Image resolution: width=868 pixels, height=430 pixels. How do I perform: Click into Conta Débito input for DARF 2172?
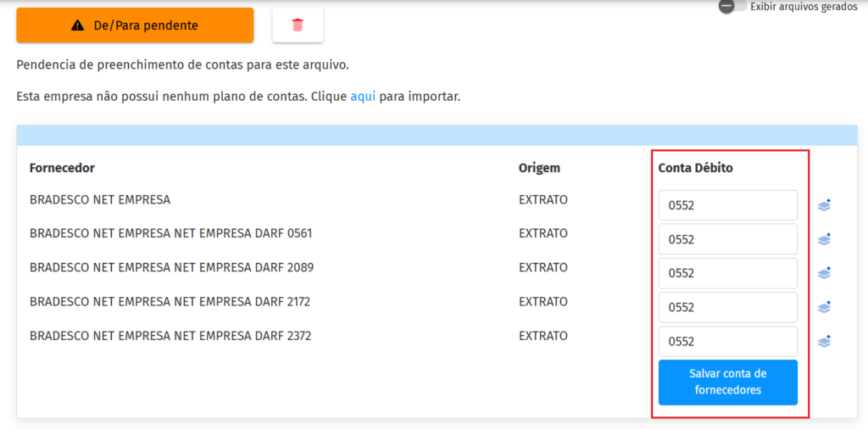pos(727,307)
